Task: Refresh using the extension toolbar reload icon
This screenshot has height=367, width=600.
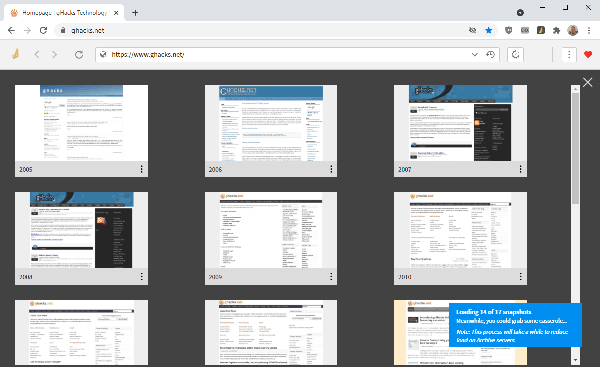Action: [79, 55]
